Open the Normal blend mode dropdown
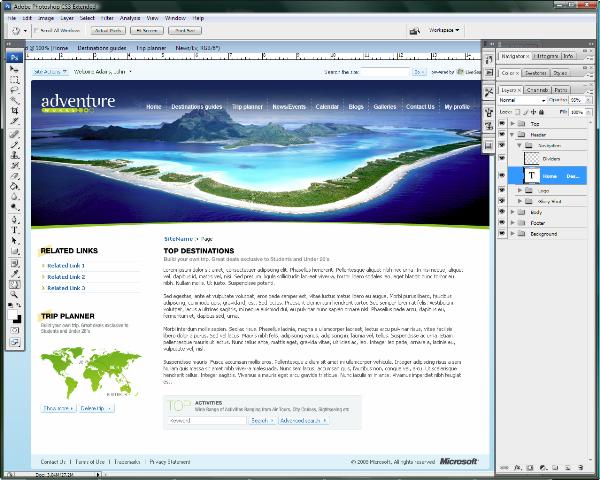The image size is (600, 480). point(522,100)
